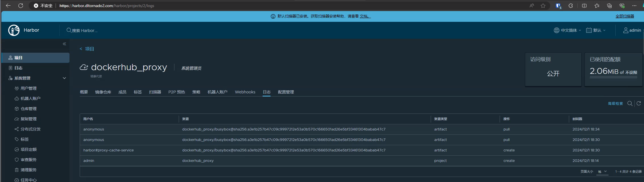Click the not secure warning icon
This screenshot has height=182, width=644.
tap(36, 6)
